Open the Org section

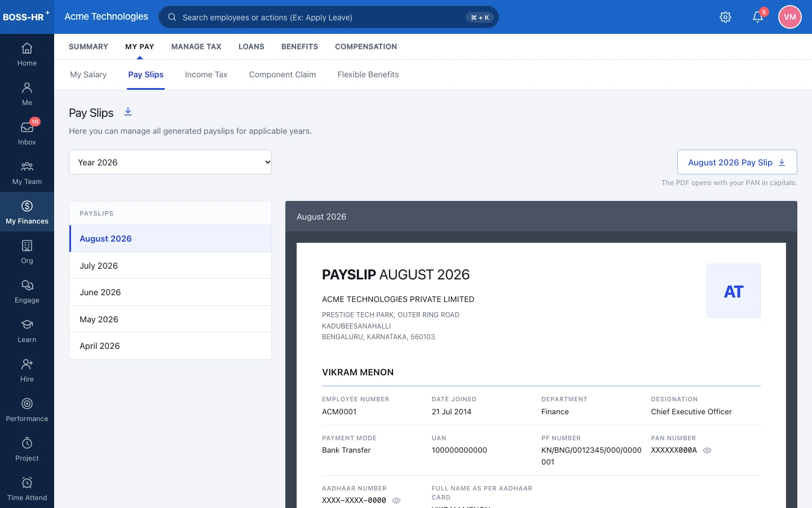tap(27, 252)
